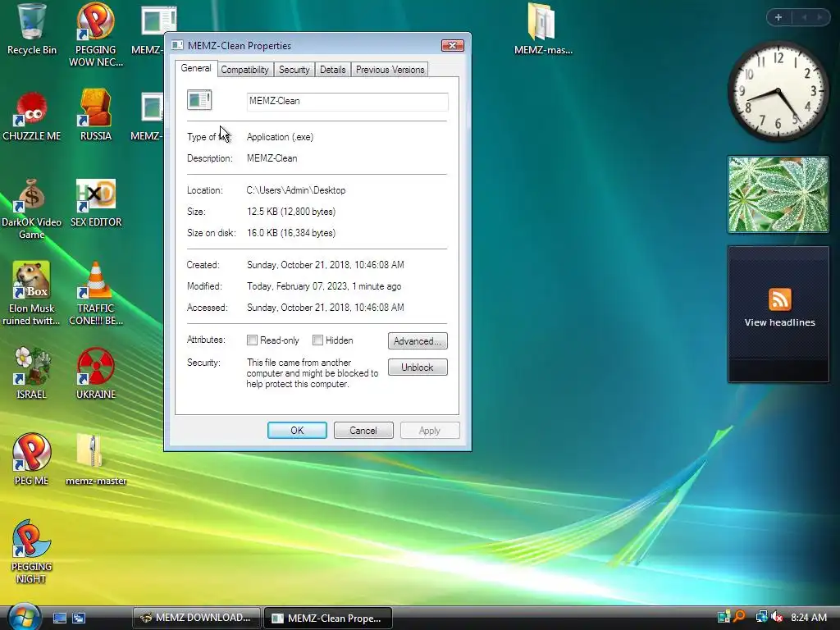Open the muted volume tray icon
This screenshot has width=840, height=630.
pyautogui.click(x=777, y=617)
